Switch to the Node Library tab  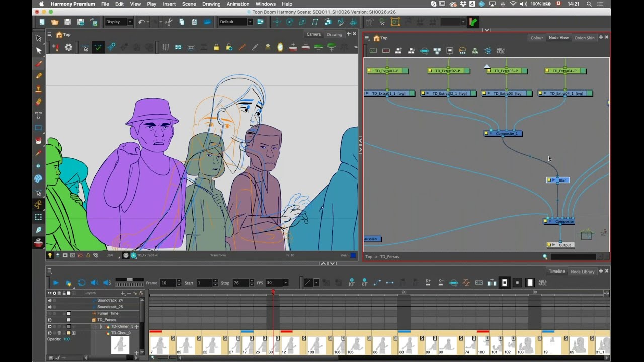tap(583, 271)
